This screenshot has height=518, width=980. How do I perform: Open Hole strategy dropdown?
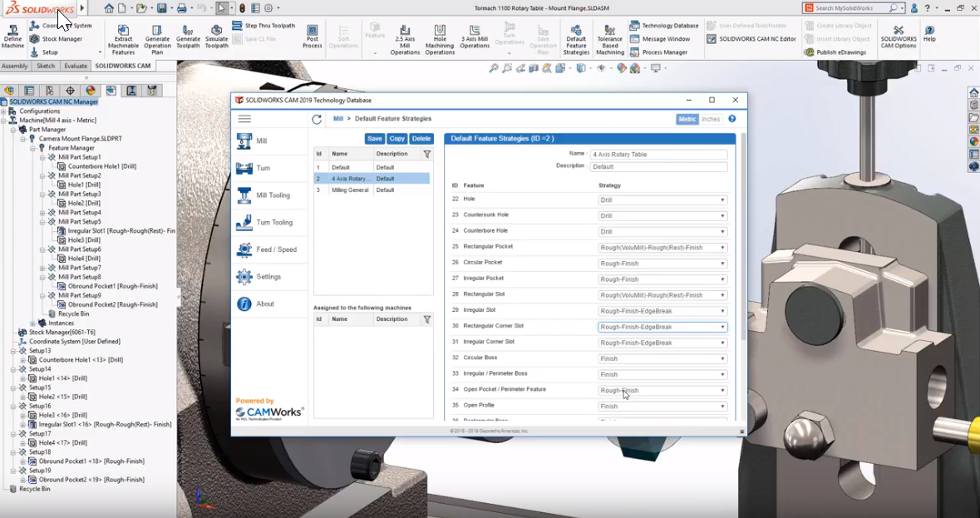click(662, 200)
